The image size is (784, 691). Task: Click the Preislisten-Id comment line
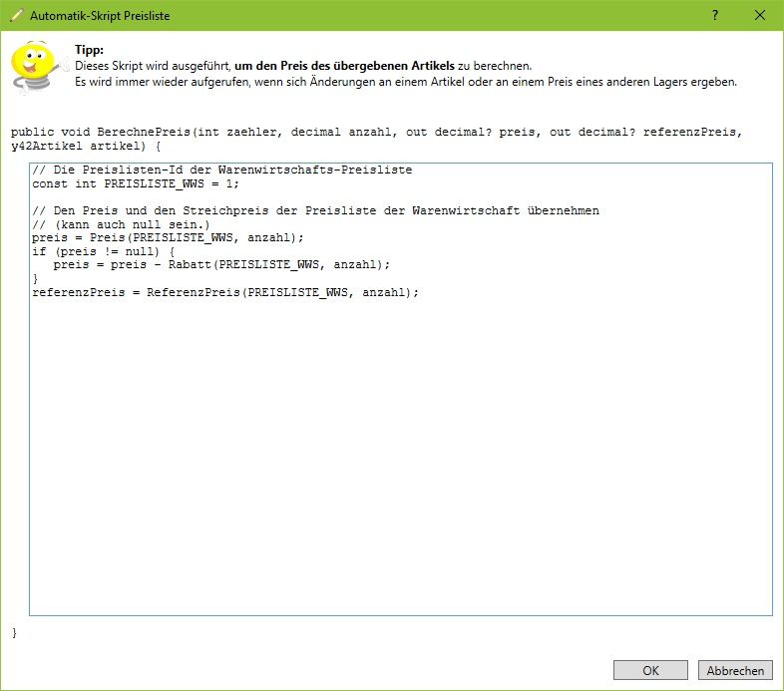pyautogui.click(x=221, y=170)
